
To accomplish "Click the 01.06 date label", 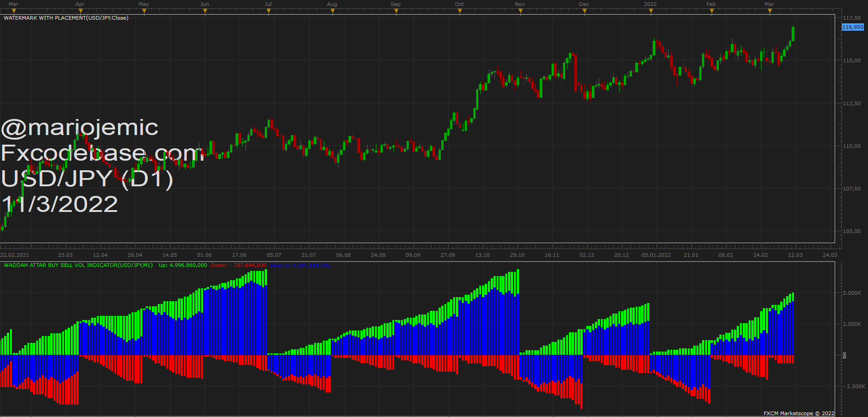I will tap(204, 255).
